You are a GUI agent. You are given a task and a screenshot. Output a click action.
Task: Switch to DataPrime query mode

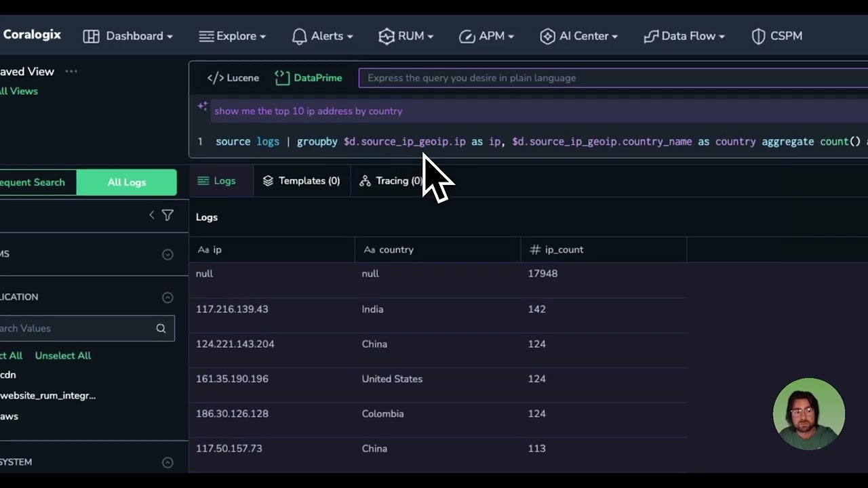(309, 78)
